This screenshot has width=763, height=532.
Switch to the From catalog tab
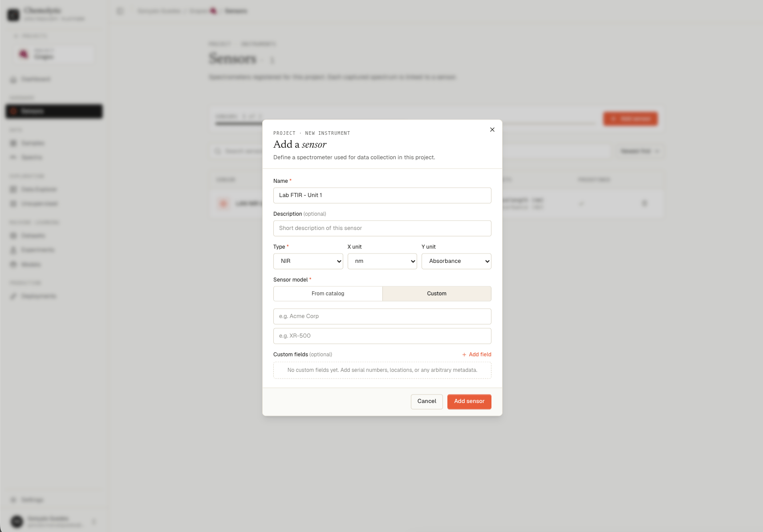tap(328, 294)
